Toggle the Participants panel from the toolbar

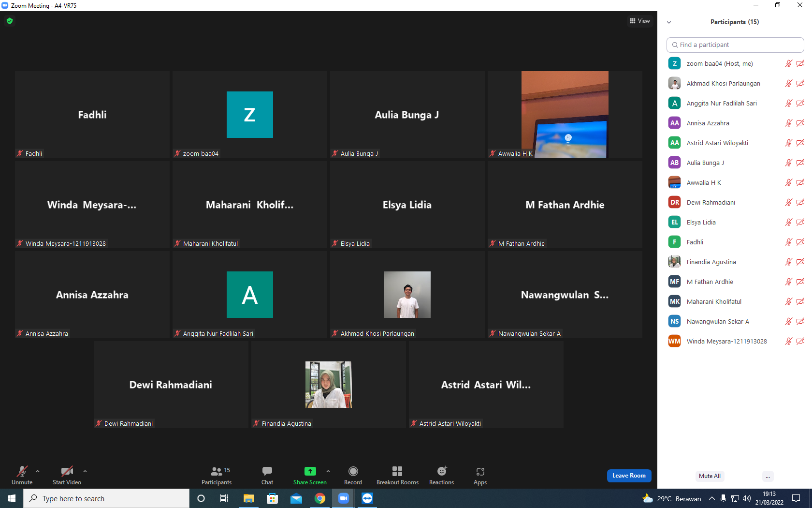217,475
